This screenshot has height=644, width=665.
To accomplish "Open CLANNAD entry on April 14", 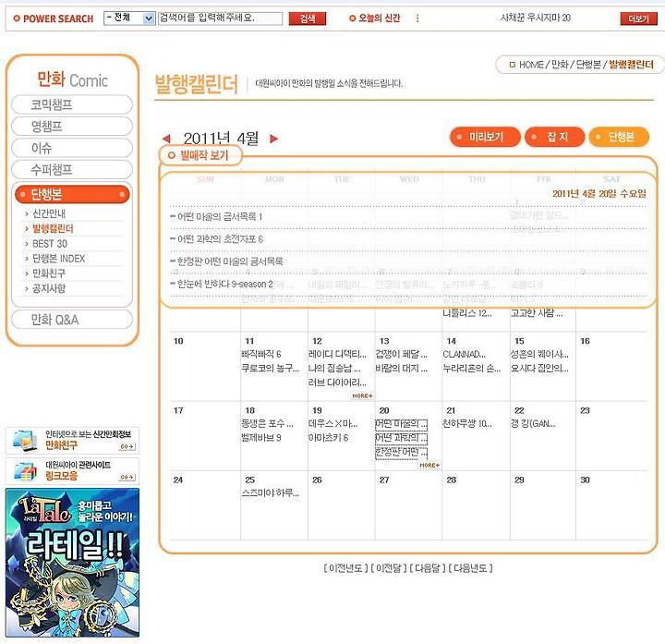I will tap(465, 354).
